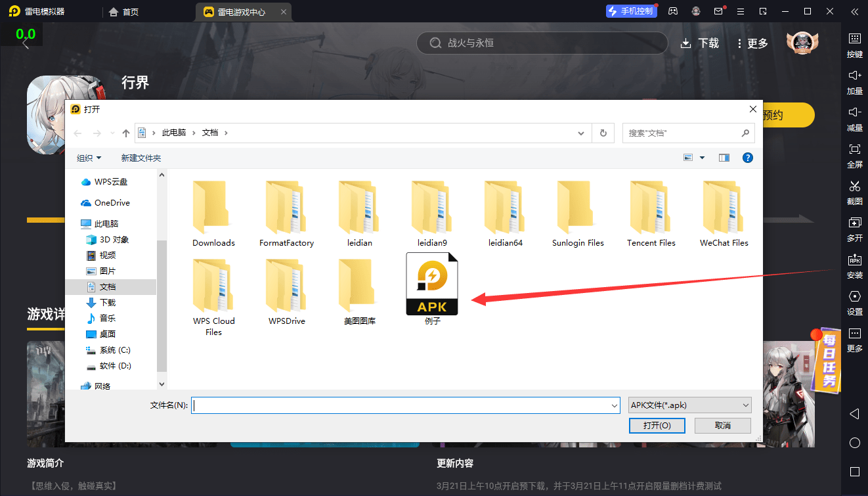
Task: Open the mail messages icon in title bar
Action: coord(719,11)
